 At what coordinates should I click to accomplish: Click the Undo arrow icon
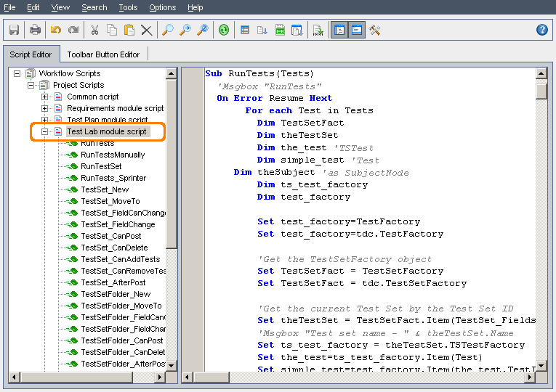pyautogui.click(x=56, y=30)
